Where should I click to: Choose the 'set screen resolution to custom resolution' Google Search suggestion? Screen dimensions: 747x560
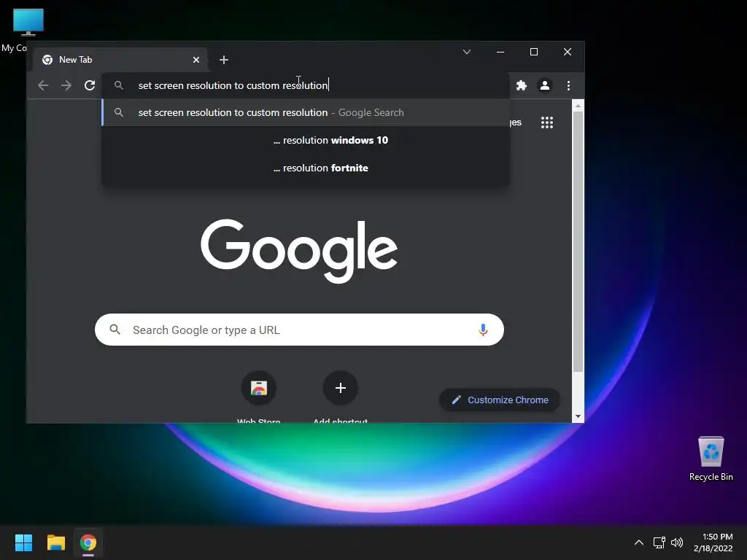(306, 112)
